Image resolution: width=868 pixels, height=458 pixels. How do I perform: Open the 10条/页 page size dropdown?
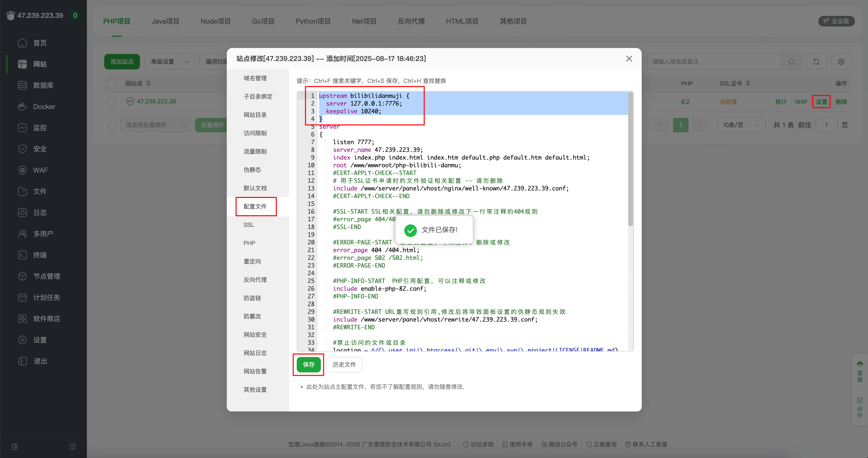point(741,125)
